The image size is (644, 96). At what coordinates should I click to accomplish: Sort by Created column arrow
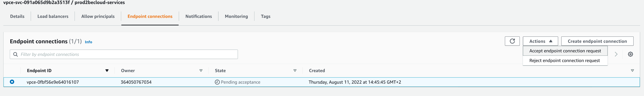click(x=632, y=71)
